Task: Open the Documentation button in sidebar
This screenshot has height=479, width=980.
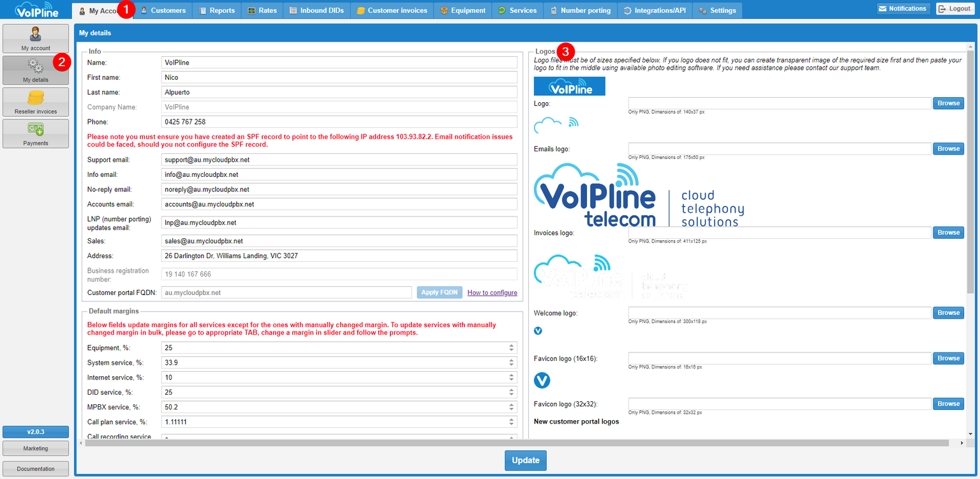Action: [x=36, y=469]
